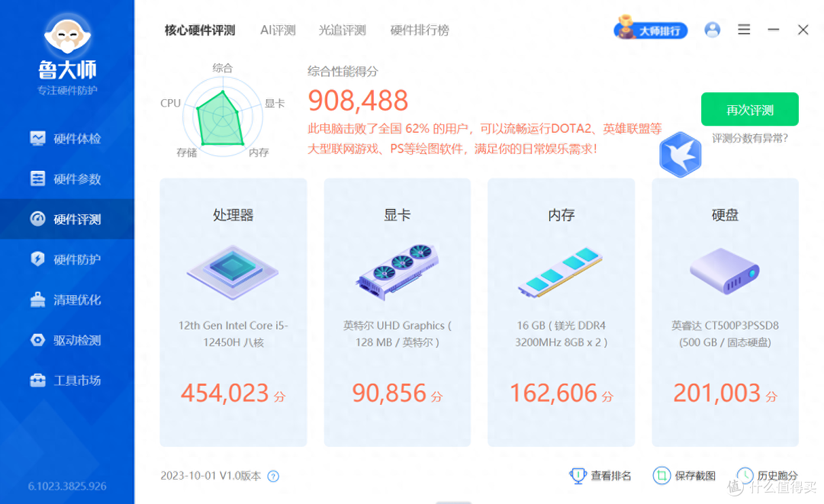Click the 908,488 overall score
The image size is (824, 504).
point(358,101)
